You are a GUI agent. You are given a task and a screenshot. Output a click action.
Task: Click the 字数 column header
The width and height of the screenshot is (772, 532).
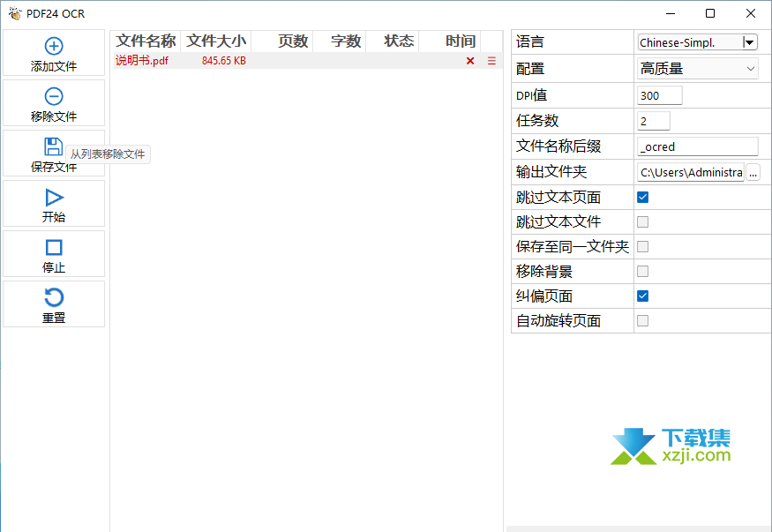[340, 41]
